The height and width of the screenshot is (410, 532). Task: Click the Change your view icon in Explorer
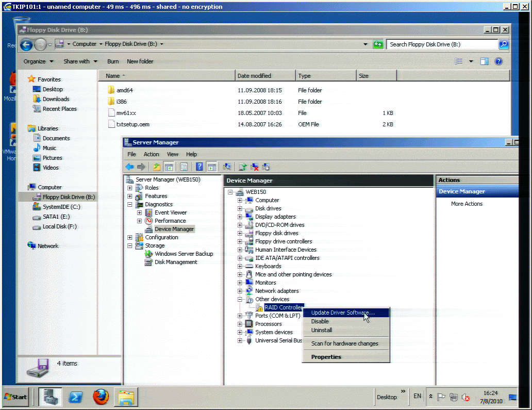[x=458, y=61]
